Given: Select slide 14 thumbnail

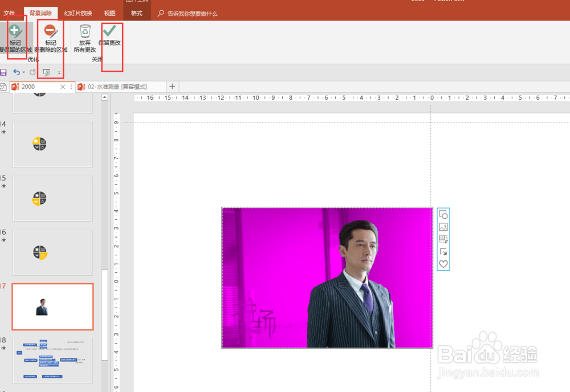Looking at the screenshot, I should [x=52, y=145].
